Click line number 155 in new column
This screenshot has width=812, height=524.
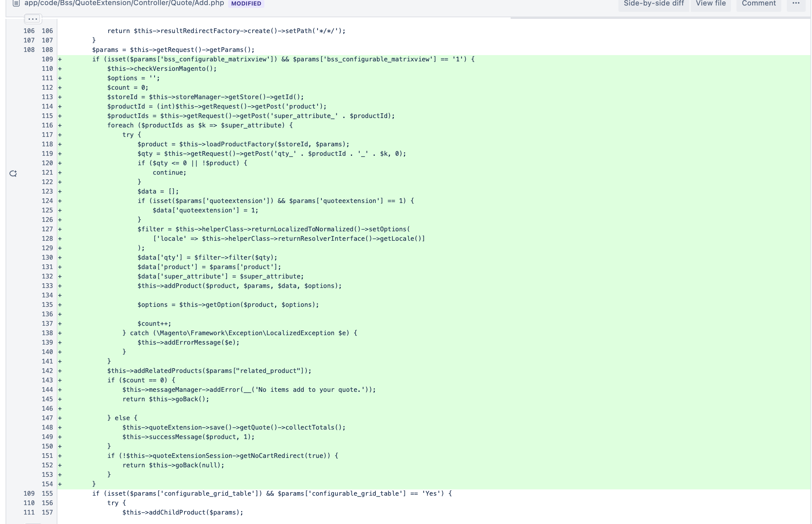(47, 494)
